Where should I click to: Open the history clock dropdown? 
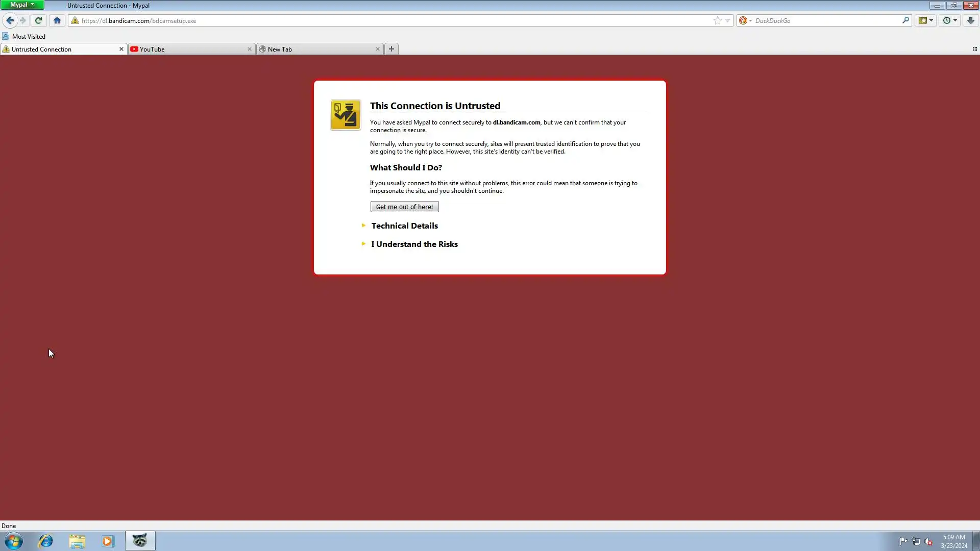tap(950, 20)
